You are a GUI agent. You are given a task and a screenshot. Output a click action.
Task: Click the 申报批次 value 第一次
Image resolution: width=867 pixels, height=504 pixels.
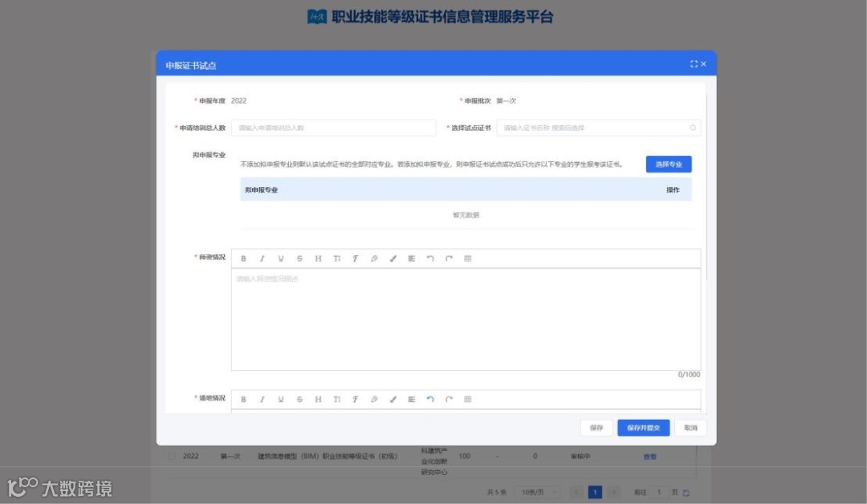coord(506,100)
